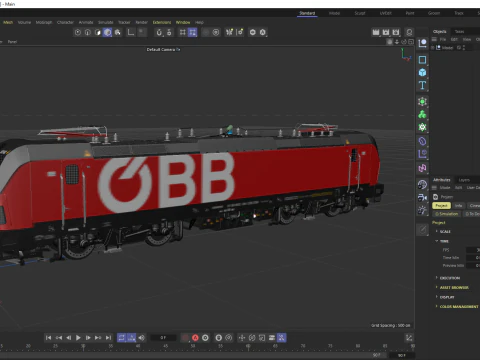
Task: Toggle loop playback button in timeline
Action: point(122,338)
